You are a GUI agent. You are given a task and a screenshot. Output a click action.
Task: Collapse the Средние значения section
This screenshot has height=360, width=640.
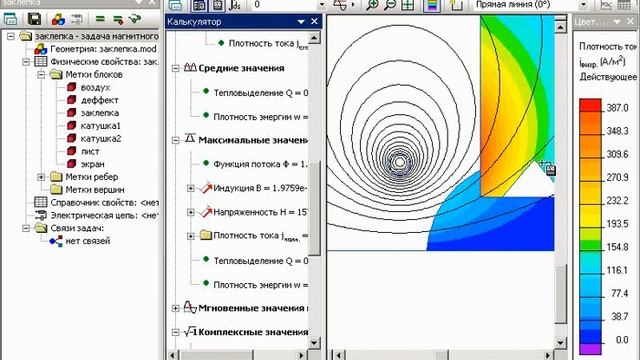176,68
